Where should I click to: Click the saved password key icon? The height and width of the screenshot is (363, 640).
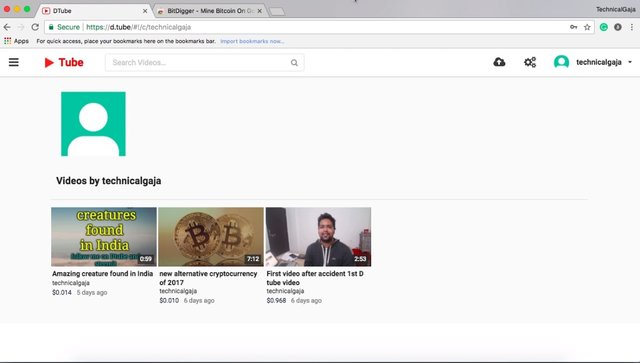573,27
